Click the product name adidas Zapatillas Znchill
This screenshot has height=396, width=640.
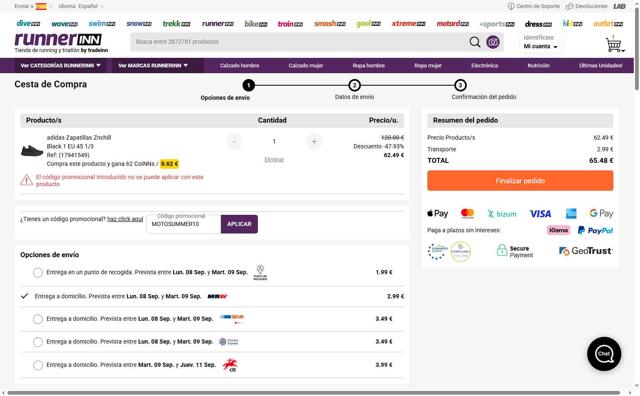click(x=79, y=138)
